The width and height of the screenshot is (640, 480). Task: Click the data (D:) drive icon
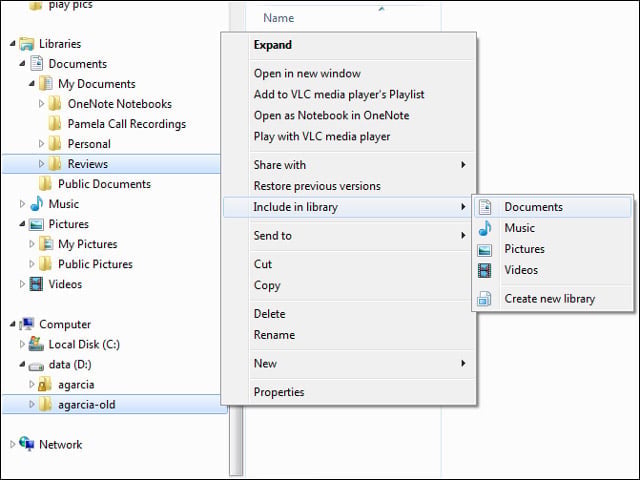pyautogui.click(x=36, y=366)
